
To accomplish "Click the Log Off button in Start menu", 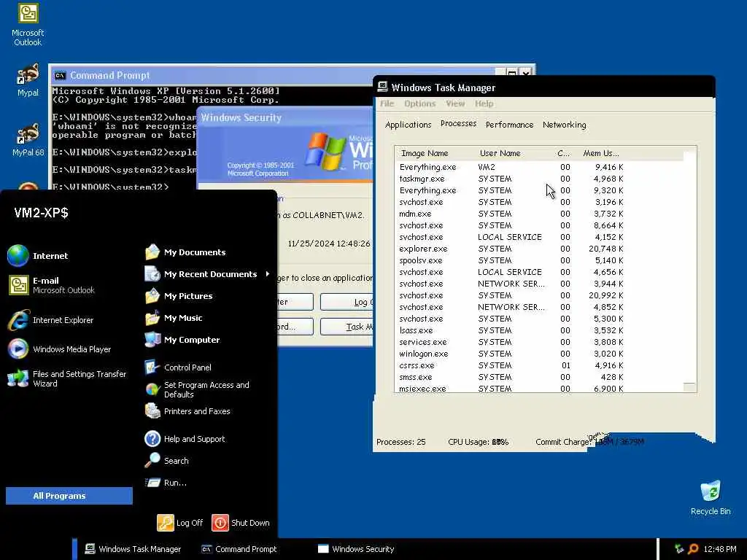I will (x=180, y=522).
